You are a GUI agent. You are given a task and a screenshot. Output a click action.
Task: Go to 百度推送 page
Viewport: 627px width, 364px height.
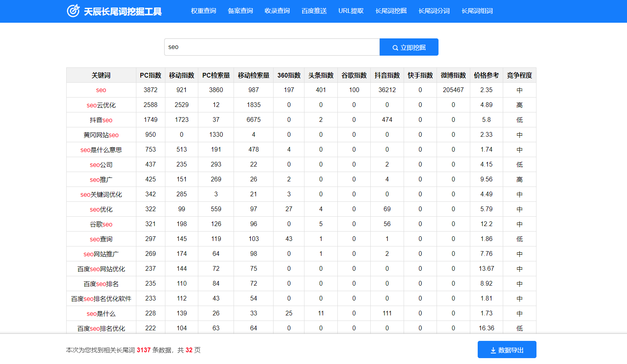(314, 11)
